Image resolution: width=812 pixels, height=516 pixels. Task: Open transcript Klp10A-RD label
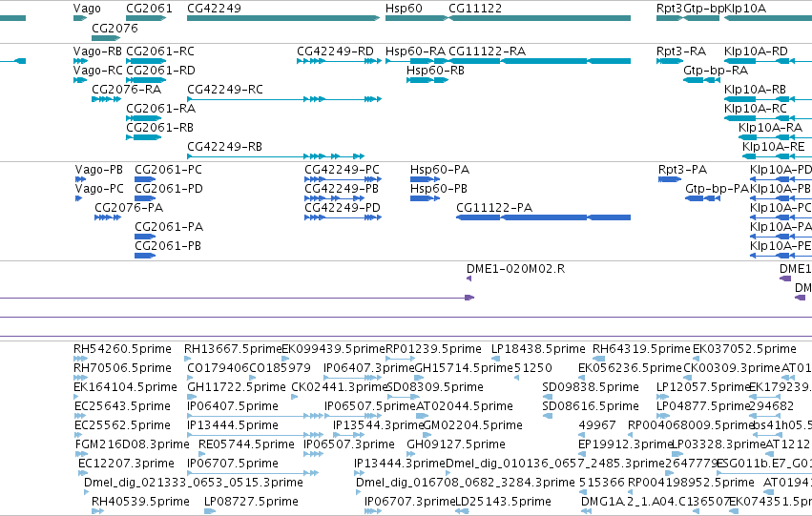pos(756,52)
